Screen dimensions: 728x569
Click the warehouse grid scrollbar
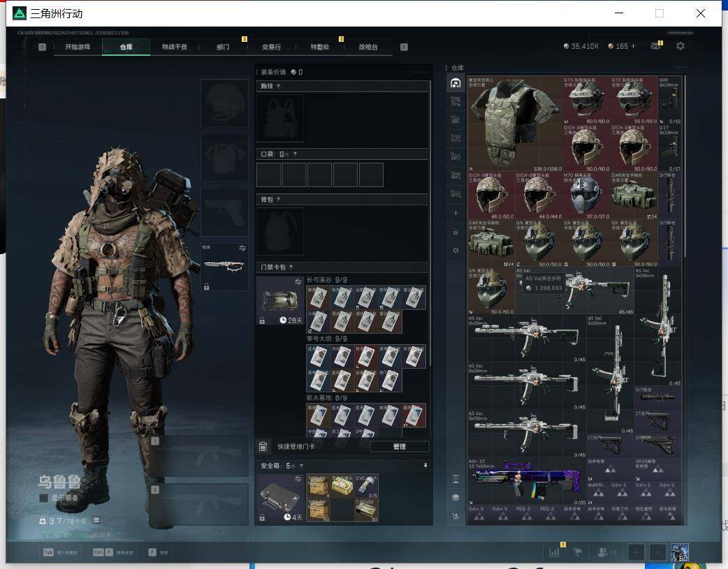click(685, 167)
